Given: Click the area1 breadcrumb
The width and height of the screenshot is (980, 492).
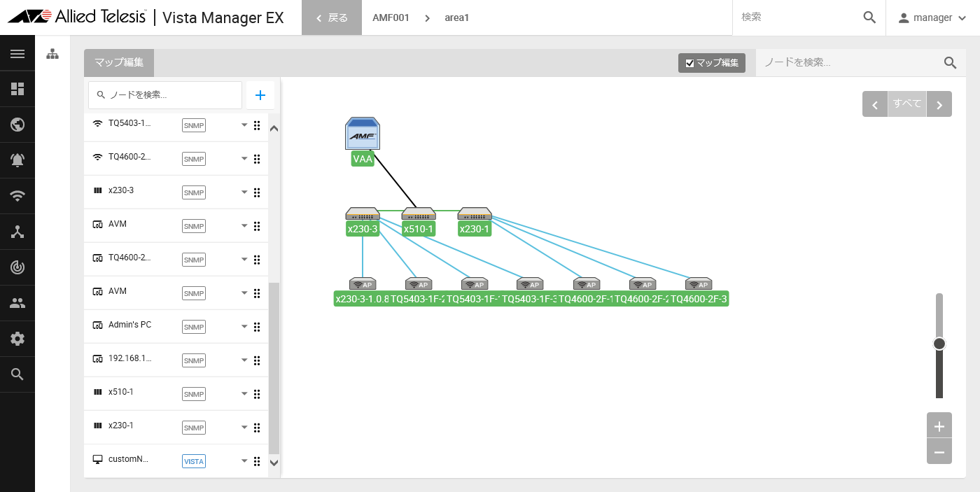Looking at the screenshot, I should (456, 17).
